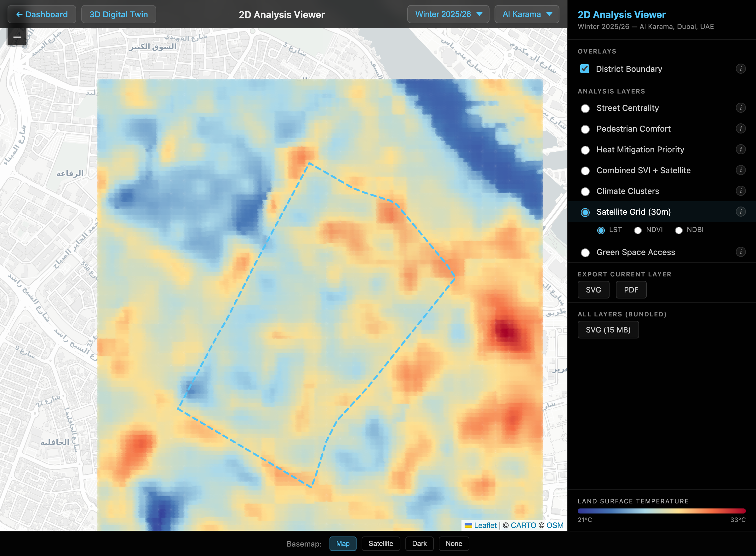Switch basemap to Map
The image size is (756, 556).
343,543
